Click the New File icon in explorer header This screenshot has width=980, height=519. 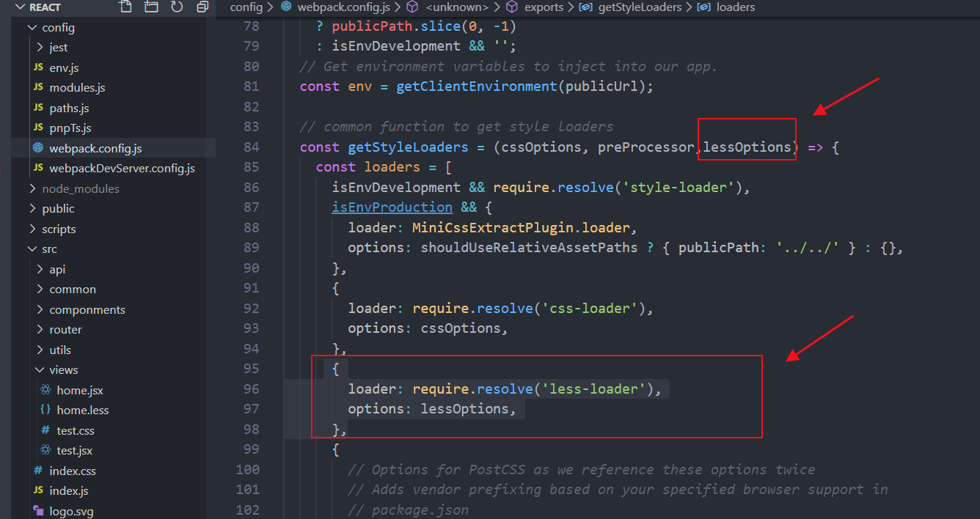pyautogui.click(x=126, y=7)
